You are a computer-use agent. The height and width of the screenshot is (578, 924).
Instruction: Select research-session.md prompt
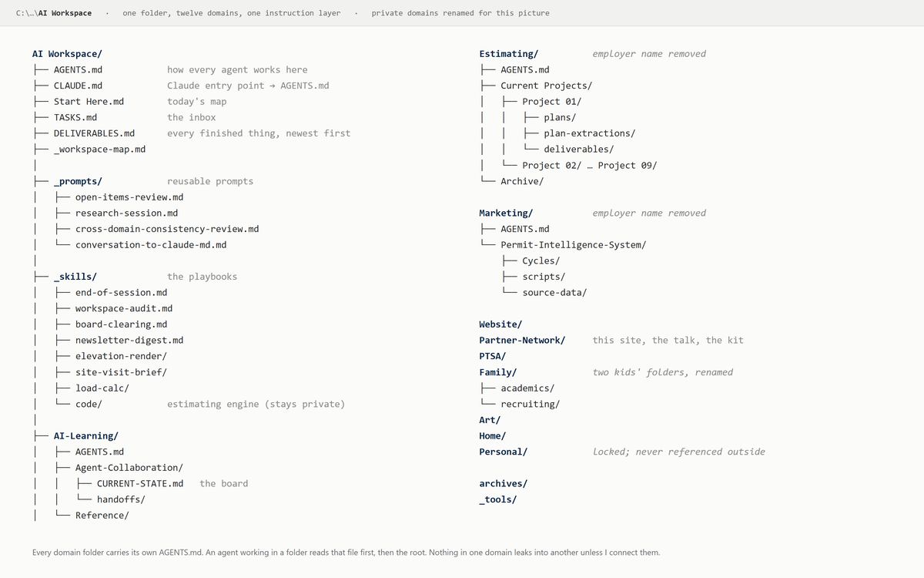[126, 213]
